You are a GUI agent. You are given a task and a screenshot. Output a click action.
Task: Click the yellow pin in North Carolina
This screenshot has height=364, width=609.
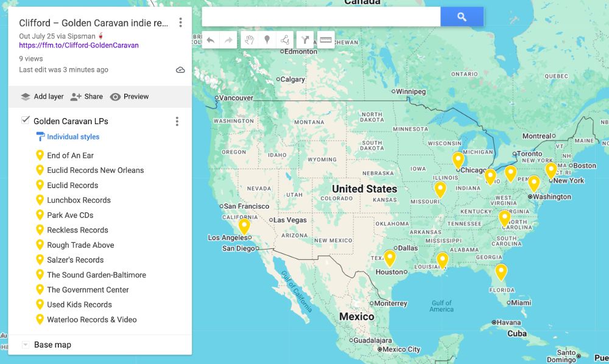point(504,219)
